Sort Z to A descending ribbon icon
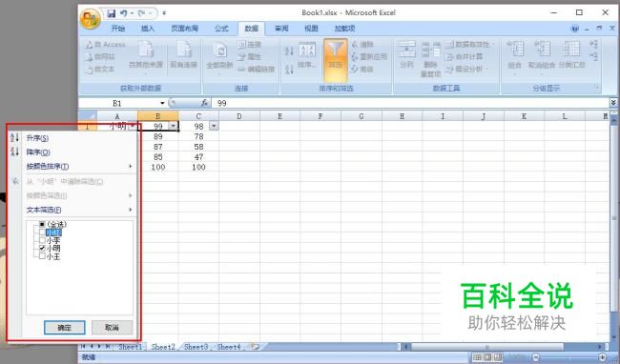This screenshot has width=620, height=364. (x=289, y=70)
